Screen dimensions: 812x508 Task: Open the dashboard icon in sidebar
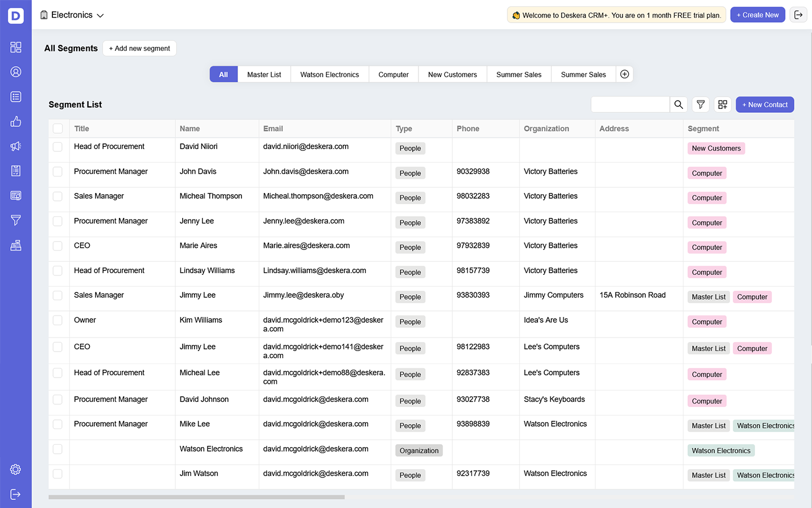point(16,47)
